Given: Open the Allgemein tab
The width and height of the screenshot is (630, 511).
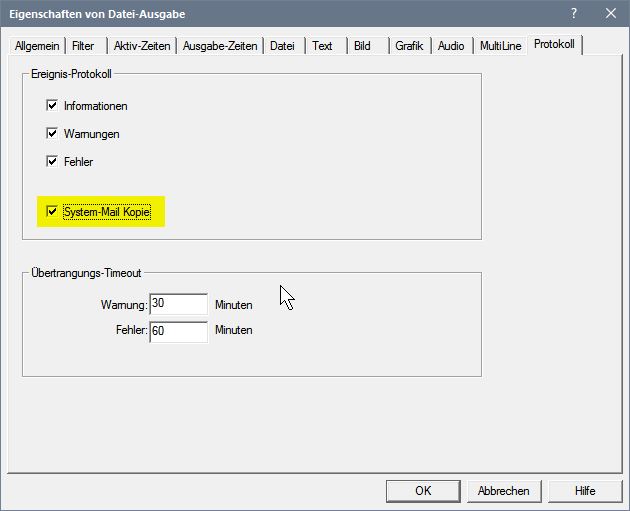Looking at the screenshot, I should 37,46.
